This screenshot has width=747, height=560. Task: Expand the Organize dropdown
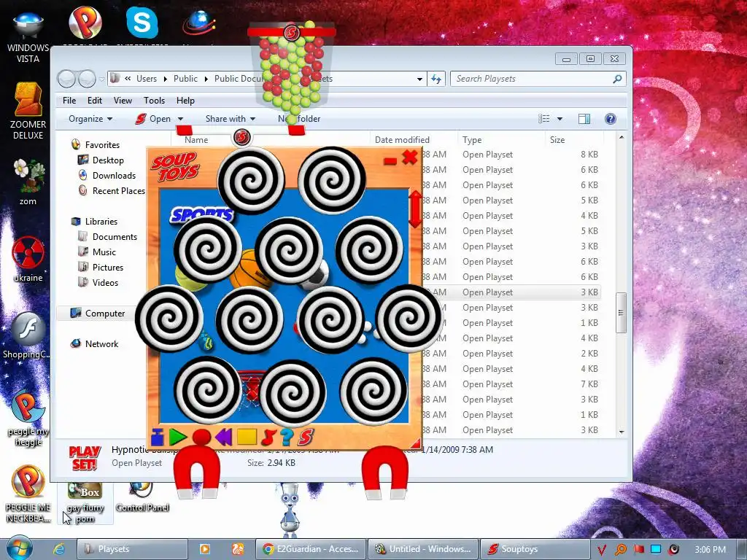tap(90, 119)
